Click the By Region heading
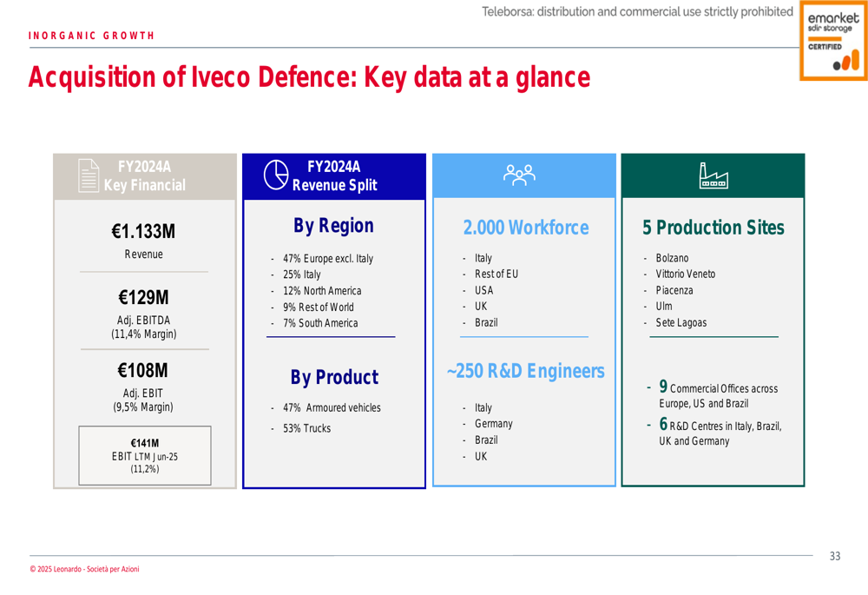 coord(333,226)
